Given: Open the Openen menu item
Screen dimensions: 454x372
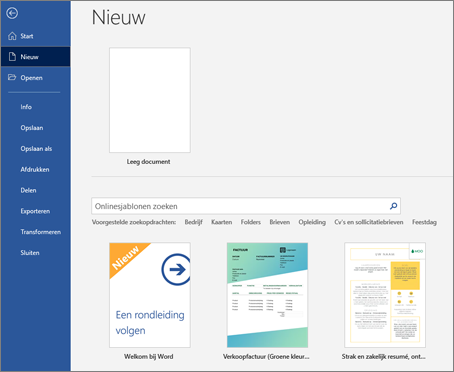Looking at the screenshot, I should [35, 78].
